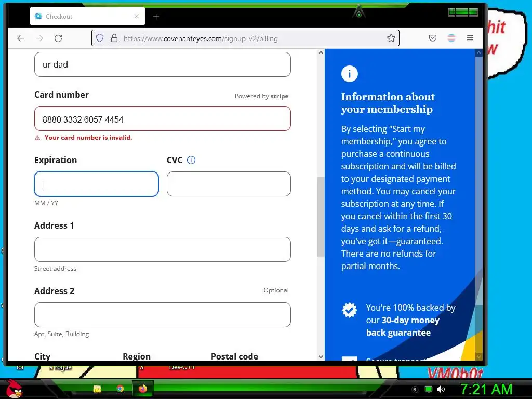Click the form scrollbar up arrow
532x399 pixels.
321,52
